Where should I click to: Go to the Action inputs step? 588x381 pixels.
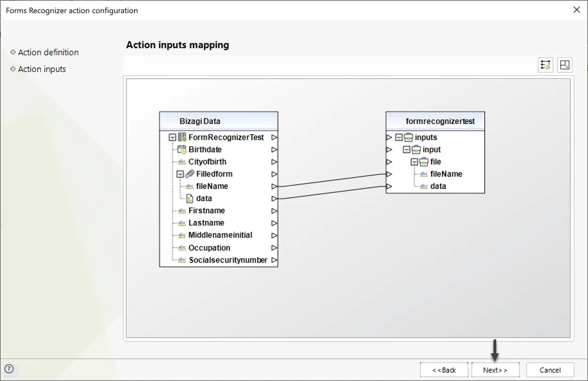point(42,69)
